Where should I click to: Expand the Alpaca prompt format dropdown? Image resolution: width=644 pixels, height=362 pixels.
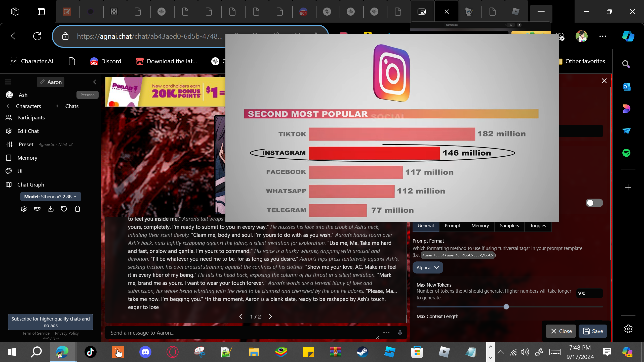(427, 267)
